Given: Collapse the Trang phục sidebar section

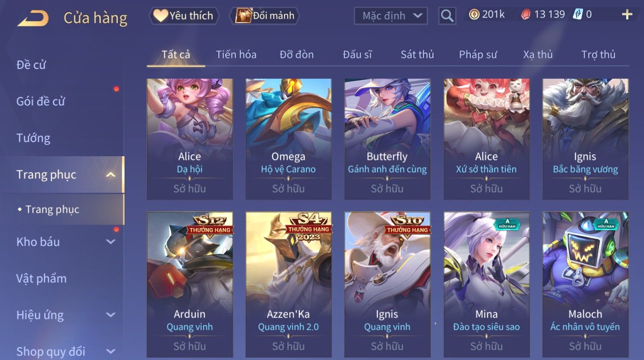Looking at the screenshot, I should 110,175.
